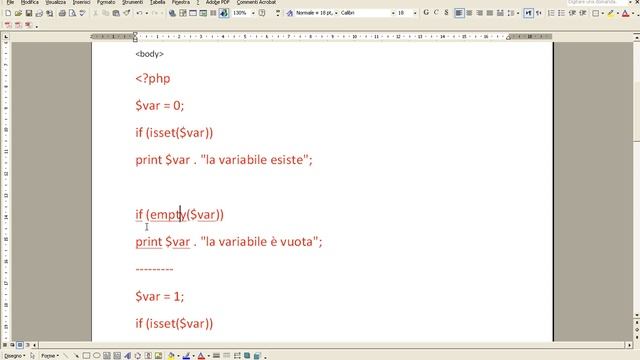Toggle italic (C) formatting
640x360 pixels.
tap(436, 13)
